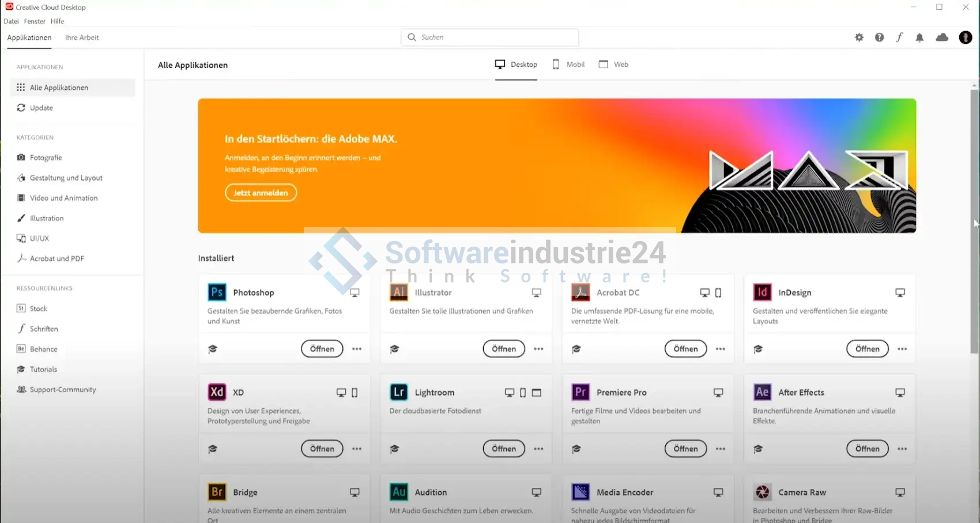Click Öffnen for InDesign
Viewport: 980px width, 523px height.
tap(867, 349)
